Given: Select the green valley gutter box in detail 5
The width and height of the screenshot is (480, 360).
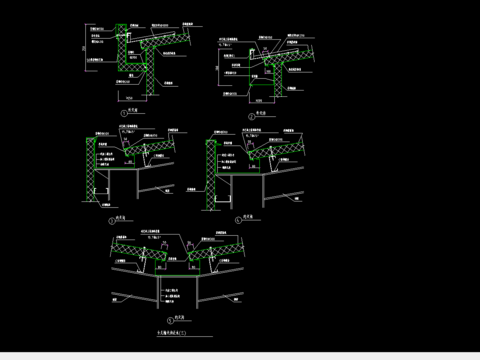Looking at the screenshot, I should 177,268.
